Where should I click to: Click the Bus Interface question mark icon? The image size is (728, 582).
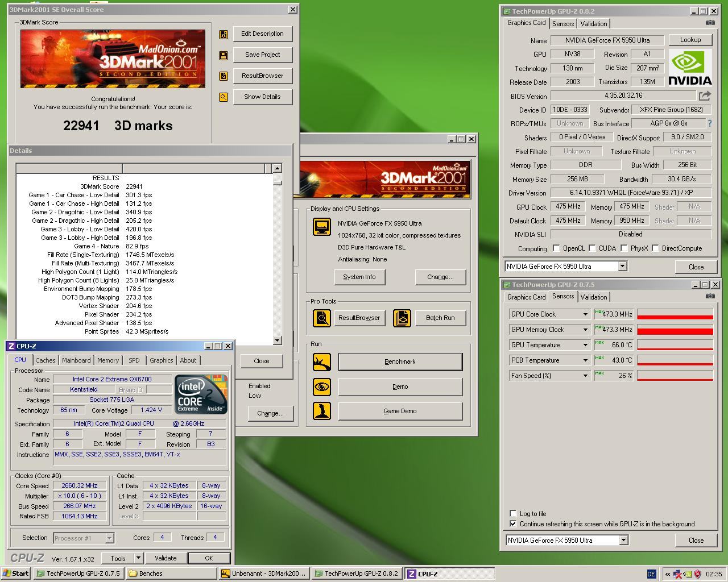pyautogui.click(x=709, y=123)
